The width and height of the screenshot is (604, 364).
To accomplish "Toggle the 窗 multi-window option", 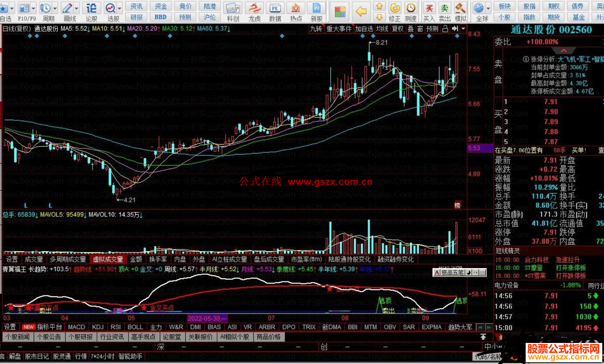I will pyautogui.click(x=420, y=29).
